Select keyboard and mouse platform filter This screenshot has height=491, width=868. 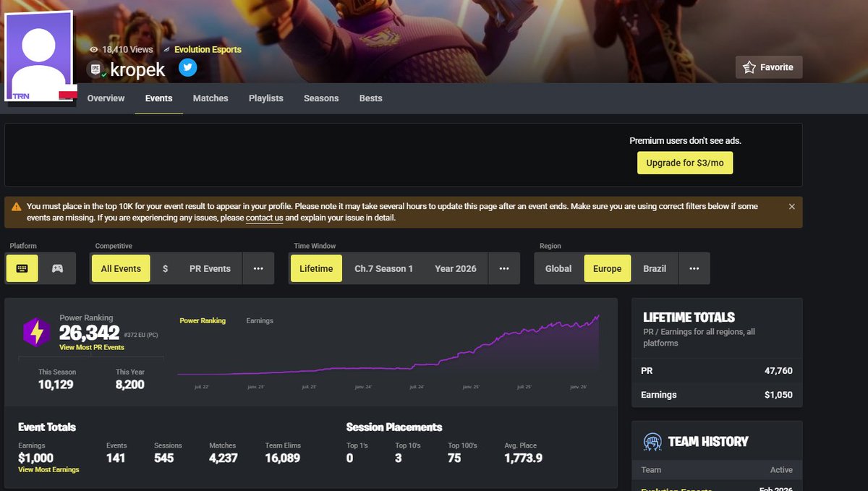(22, 268)
